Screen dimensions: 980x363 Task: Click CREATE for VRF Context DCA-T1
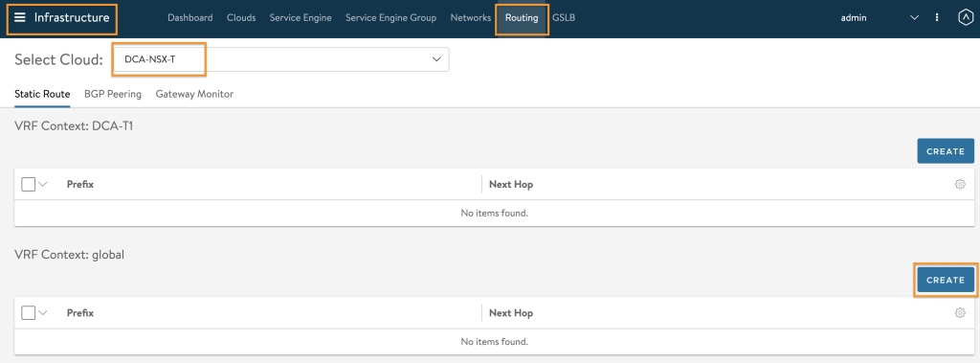coord(946,150)
